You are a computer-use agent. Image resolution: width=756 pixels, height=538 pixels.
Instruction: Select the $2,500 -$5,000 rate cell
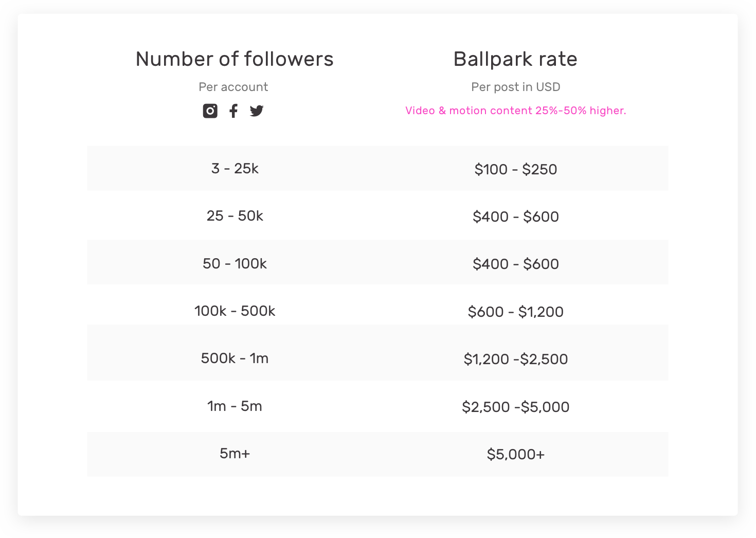[x=515, y=407]
